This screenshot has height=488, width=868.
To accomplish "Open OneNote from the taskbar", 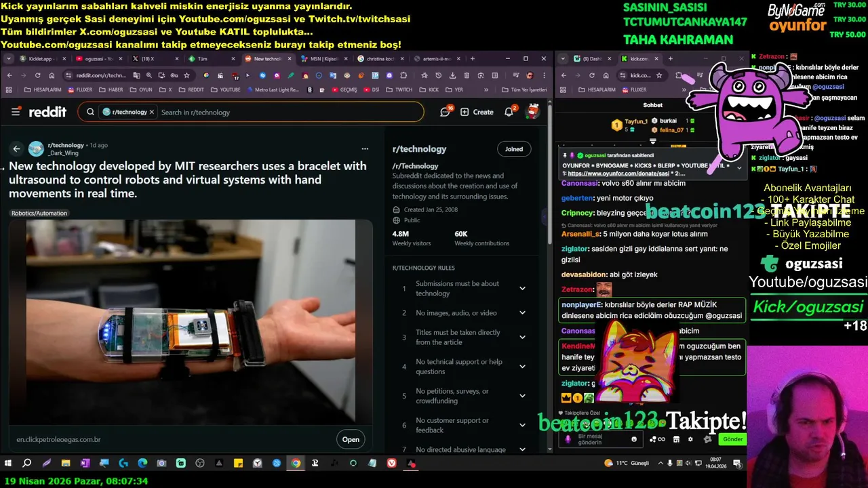I will [x=85, y=464].
